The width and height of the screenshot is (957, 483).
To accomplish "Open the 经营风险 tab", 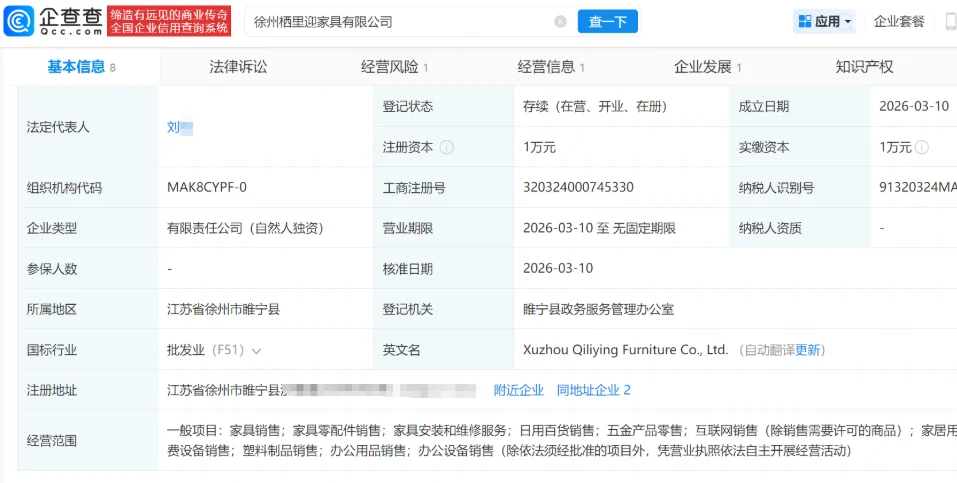I will [395, 67].
